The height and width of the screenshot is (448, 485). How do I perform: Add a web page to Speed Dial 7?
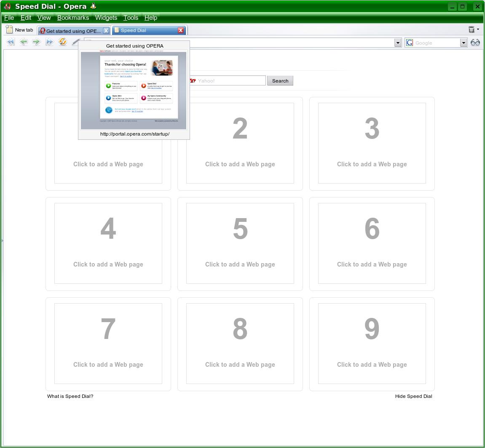tap(108, 344)
